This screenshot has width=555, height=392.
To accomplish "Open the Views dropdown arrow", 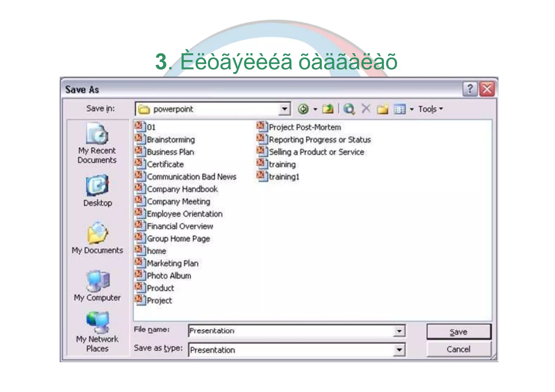I will [x=412, y=109].
